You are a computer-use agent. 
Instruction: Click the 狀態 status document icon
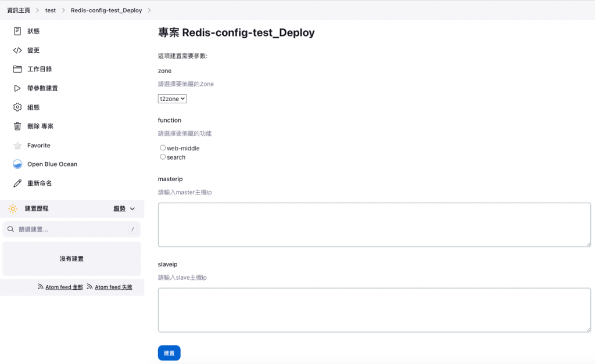(x=17, y=31)
